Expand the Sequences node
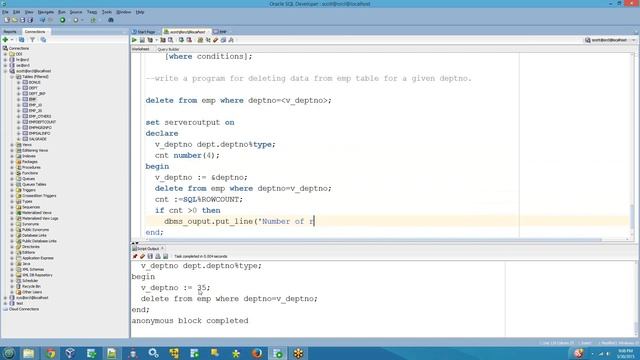Image resolution: width=640 pixels, height=360 pixels. coord(12,207)
